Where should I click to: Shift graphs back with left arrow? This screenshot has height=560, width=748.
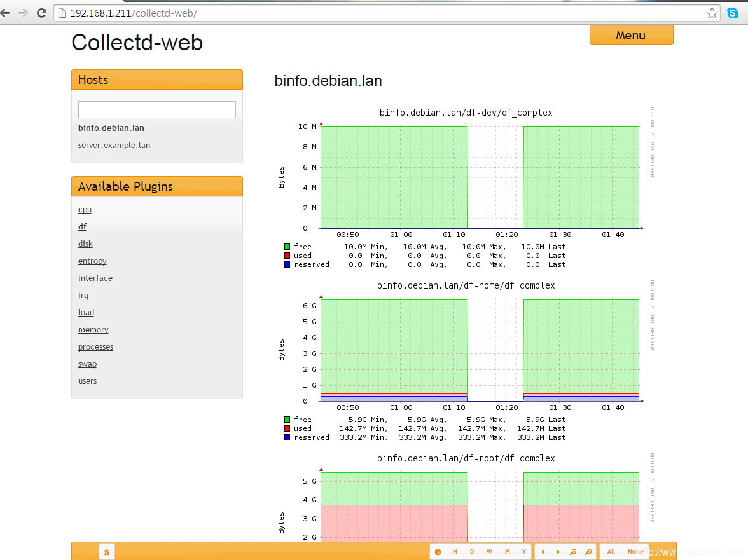click(x=543, y=552)
